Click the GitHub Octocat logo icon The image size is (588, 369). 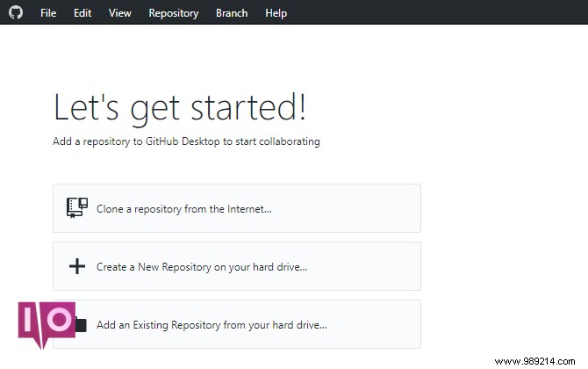click(x=16, y=12)
